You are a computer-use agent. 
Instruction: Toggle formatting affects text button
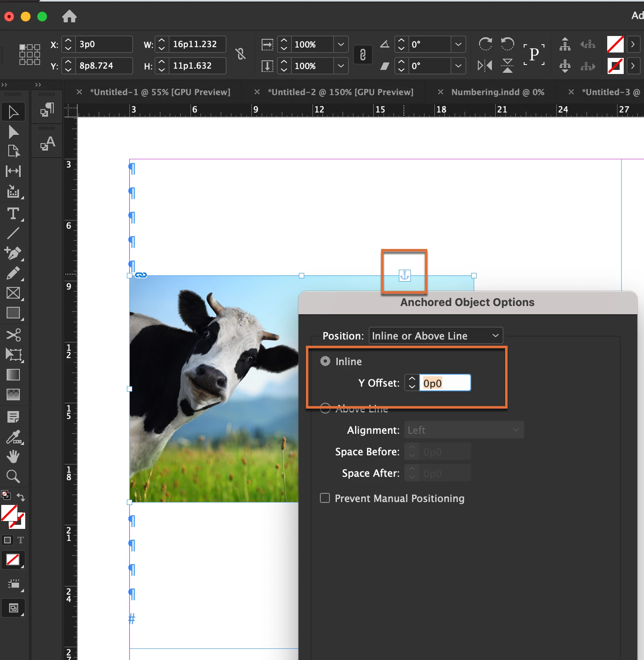pyautogui.click(x=21, y=540)
